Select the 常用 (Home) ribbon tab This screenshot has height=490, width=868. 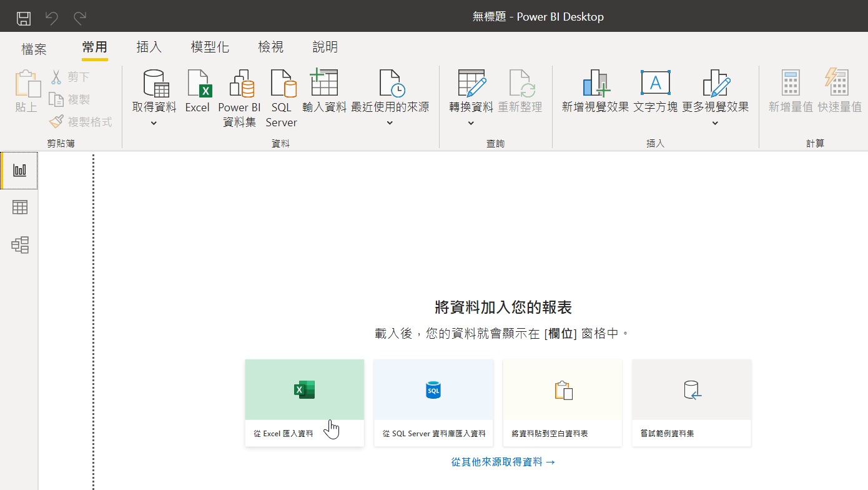click(95, 47)
